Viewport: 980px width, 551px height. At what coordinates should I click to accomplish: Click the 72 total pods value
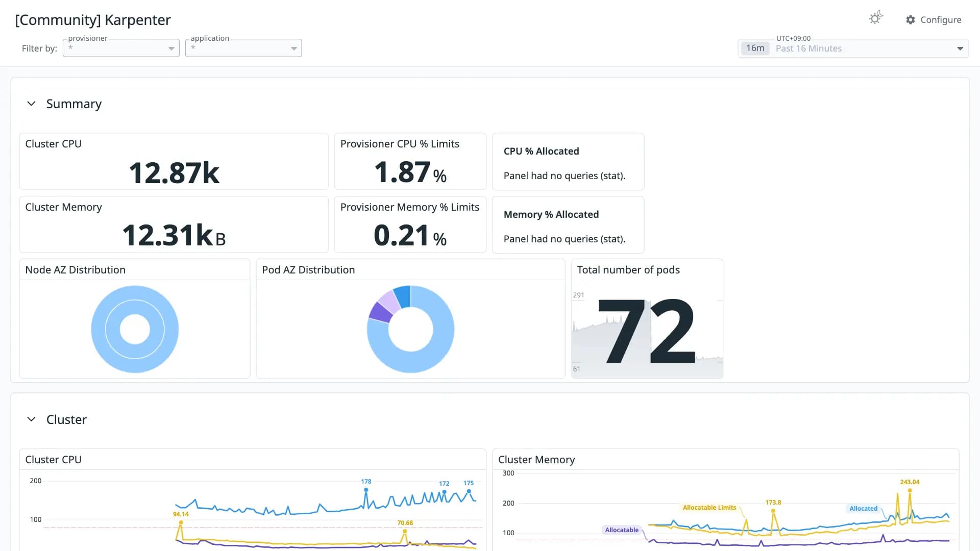pyautogui.click(x=647, y=331)
